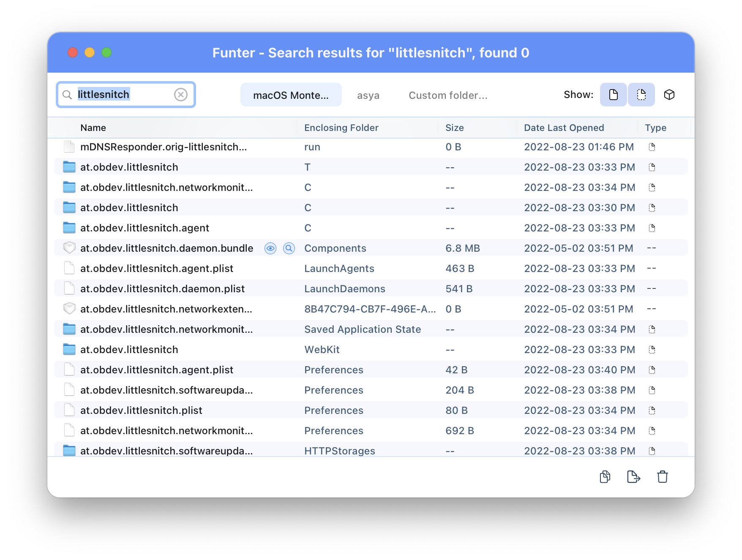This screenshot has height=560, width=742.
Task: Reveal daemon.bundle in Finder magnifier
Action: (289, 248)
